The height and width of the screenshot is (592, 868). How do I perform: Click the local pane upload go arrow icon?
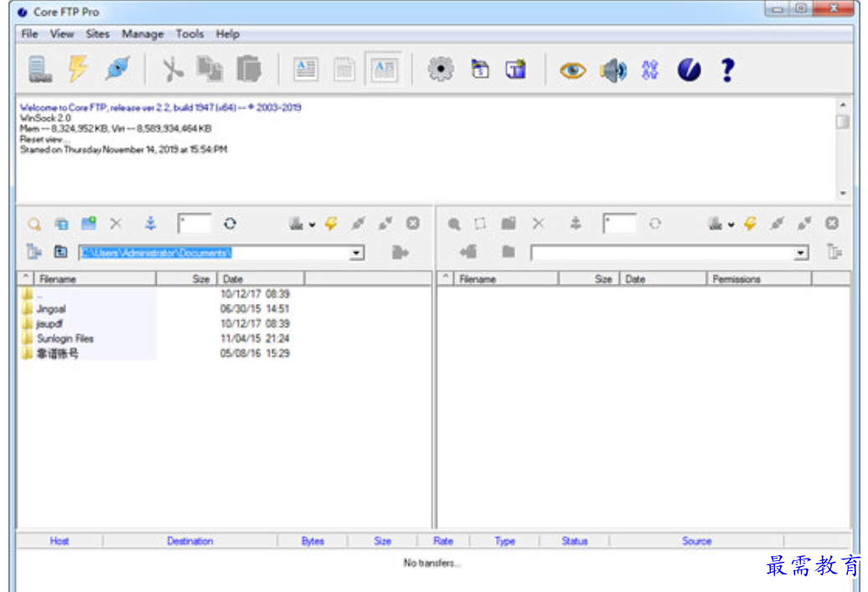[x=400, y=252]
